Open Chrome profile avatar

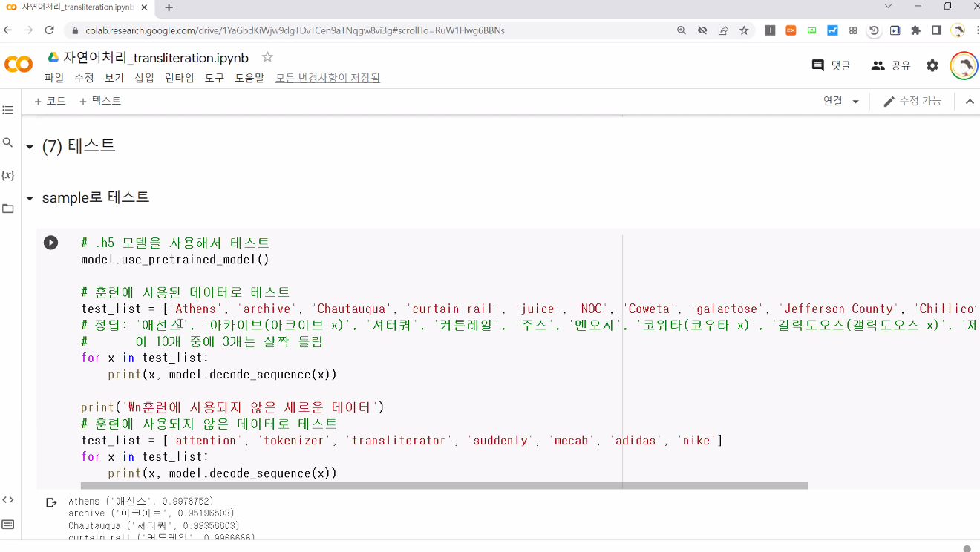tap(958, 30)
